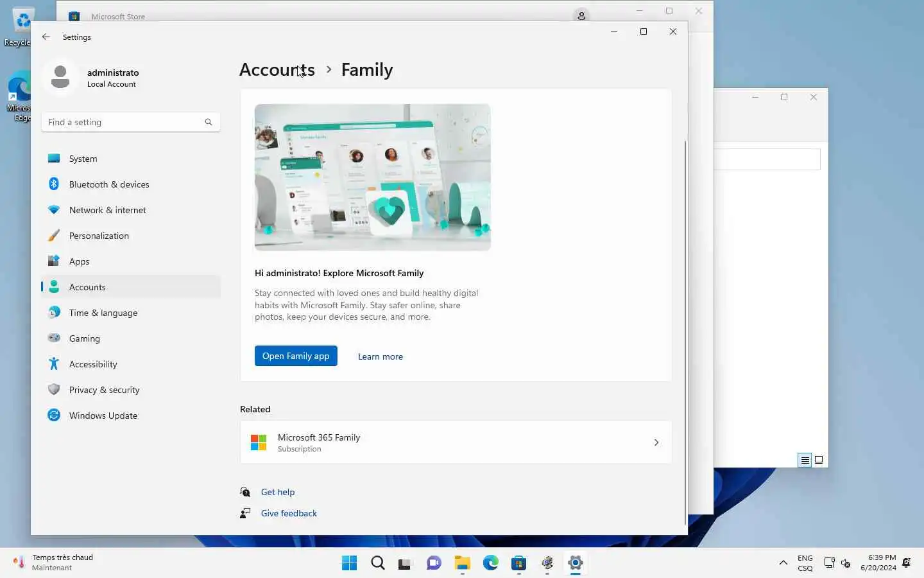Open File Explorer from taskbar
The height and width of the screenshot is (578, 924).
tap(463, 563)
